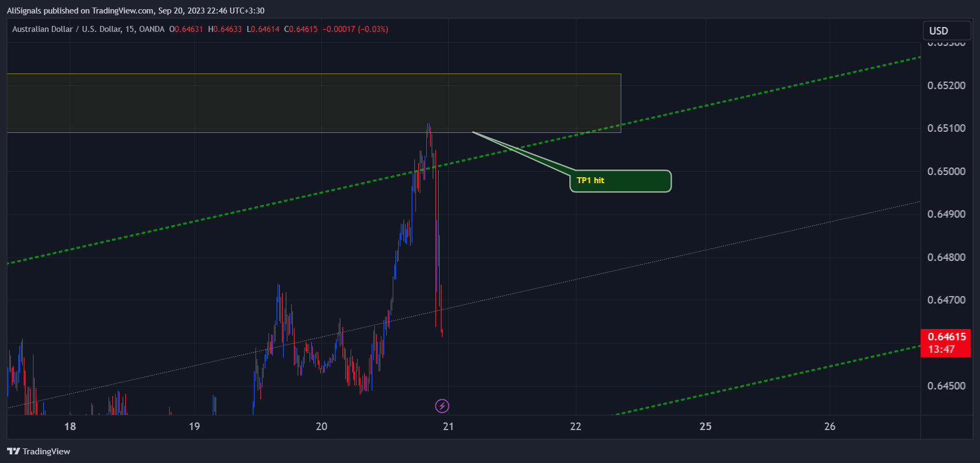Click price level 0.64800 on the axis
Viewport: 980px width, 463px height.
click(x=946, y=257)
